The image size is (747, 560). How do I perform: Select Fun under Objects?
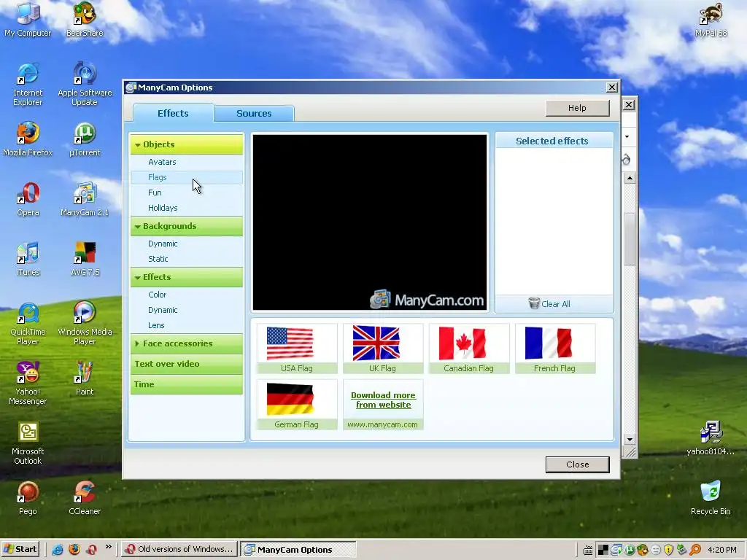click(186, 192)
